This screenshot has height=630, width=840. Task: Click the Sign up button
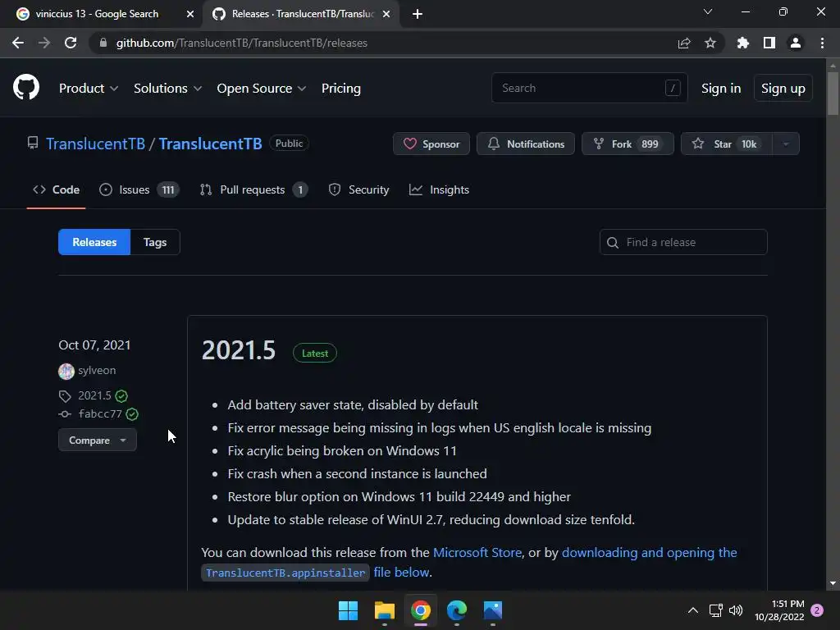click(783, 89)
